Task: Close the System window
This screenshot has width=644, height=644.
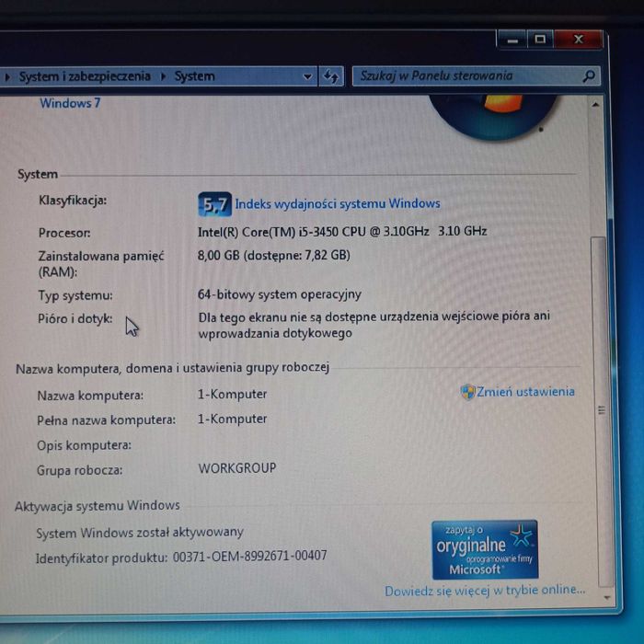Action: tap(579, 40)
